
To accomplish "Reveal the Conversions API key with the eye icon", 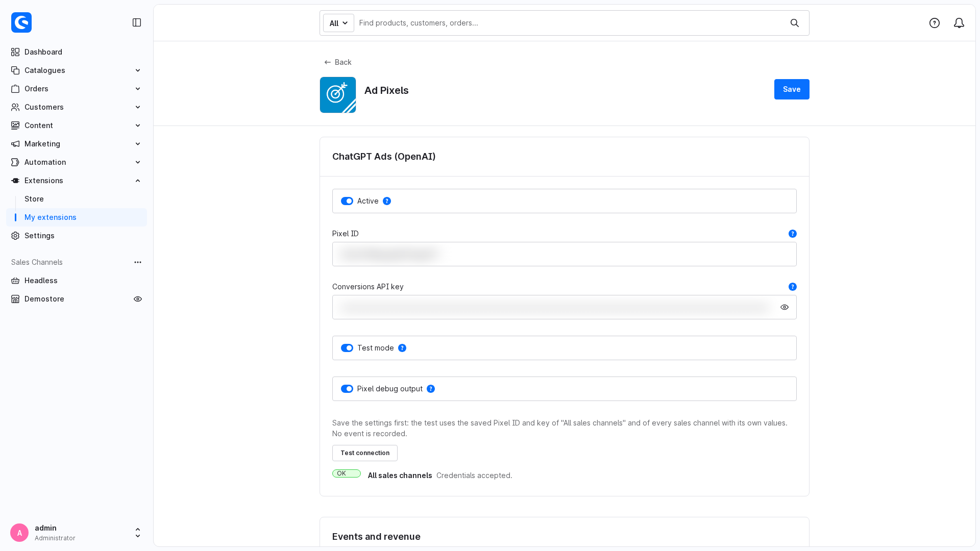I will (785, 307).
